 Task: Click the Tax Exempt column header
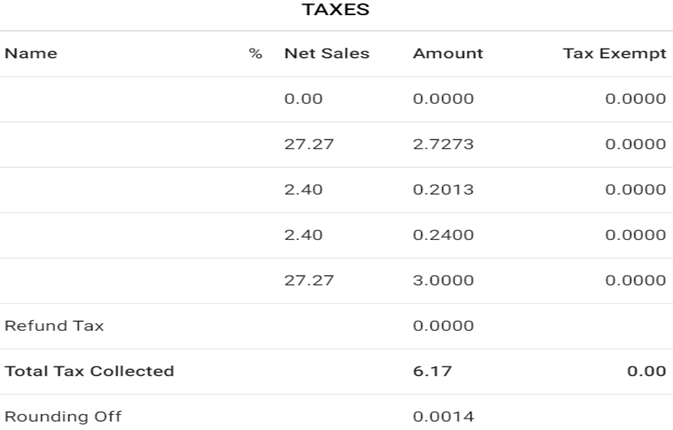coord(614,54)
